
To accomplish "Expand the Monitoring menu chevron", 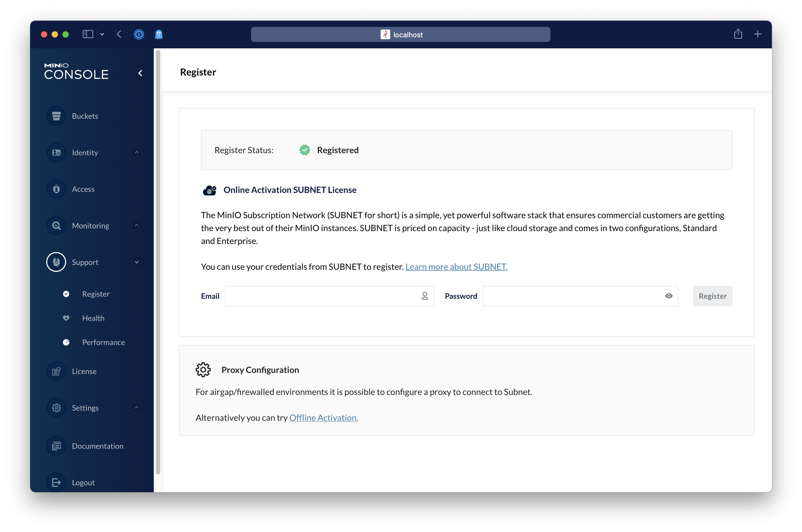I will [x=137, y=226].
